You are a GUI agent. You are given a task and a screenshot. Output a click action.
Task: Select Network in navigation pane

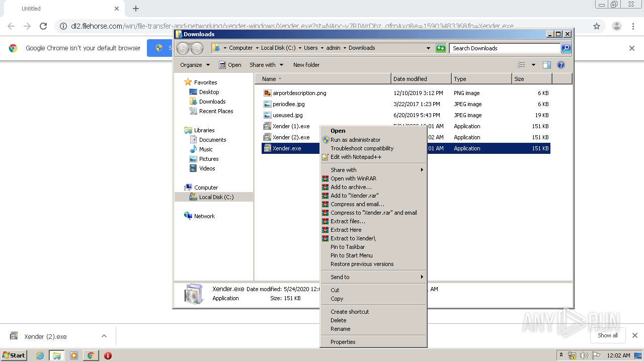tap(204, 216)
